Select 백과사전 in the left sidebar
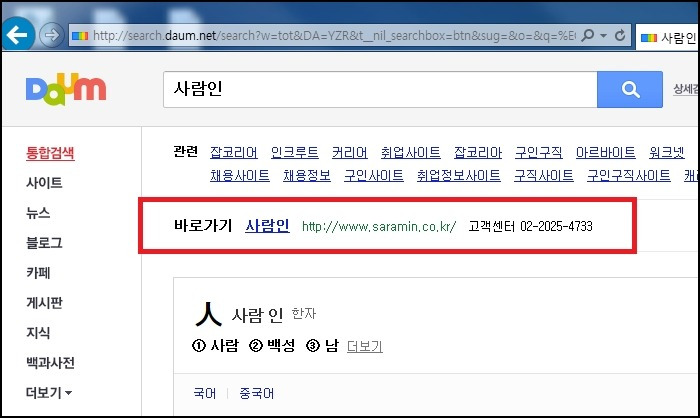Screen dimensions: 700x418 (x=50, y=362)
